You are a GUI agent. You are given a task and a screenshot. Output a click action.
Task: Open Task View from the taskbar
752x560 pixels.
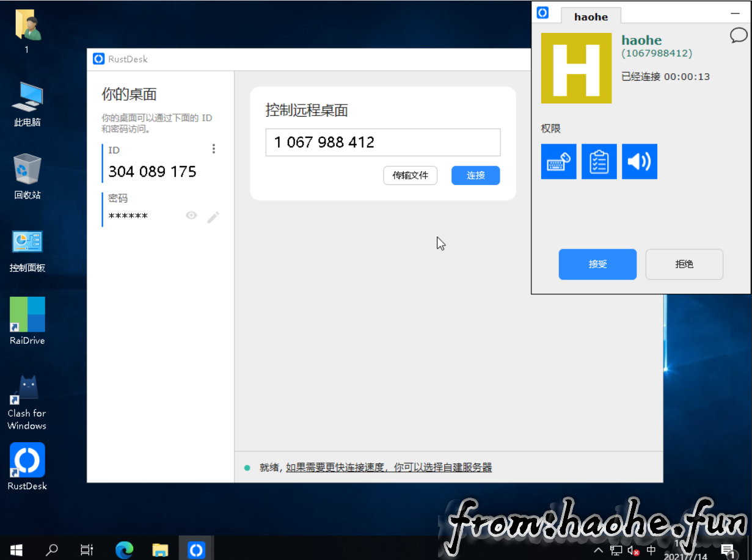click(x=87, y=550)
